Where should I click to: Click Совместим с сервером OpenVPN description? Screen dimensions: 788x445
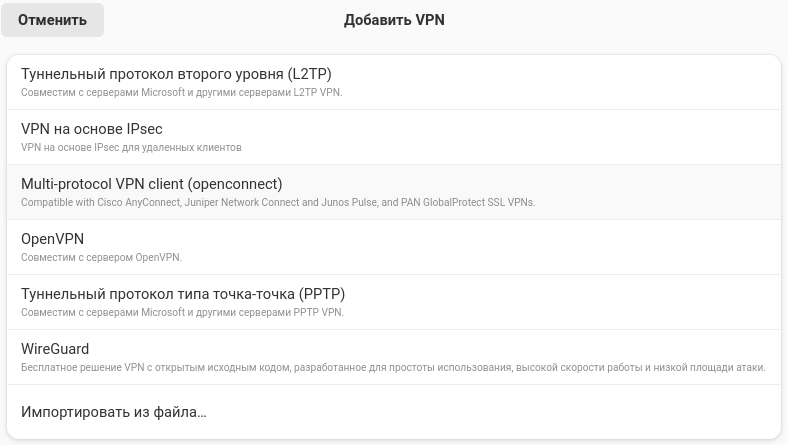tap(101, 258)
